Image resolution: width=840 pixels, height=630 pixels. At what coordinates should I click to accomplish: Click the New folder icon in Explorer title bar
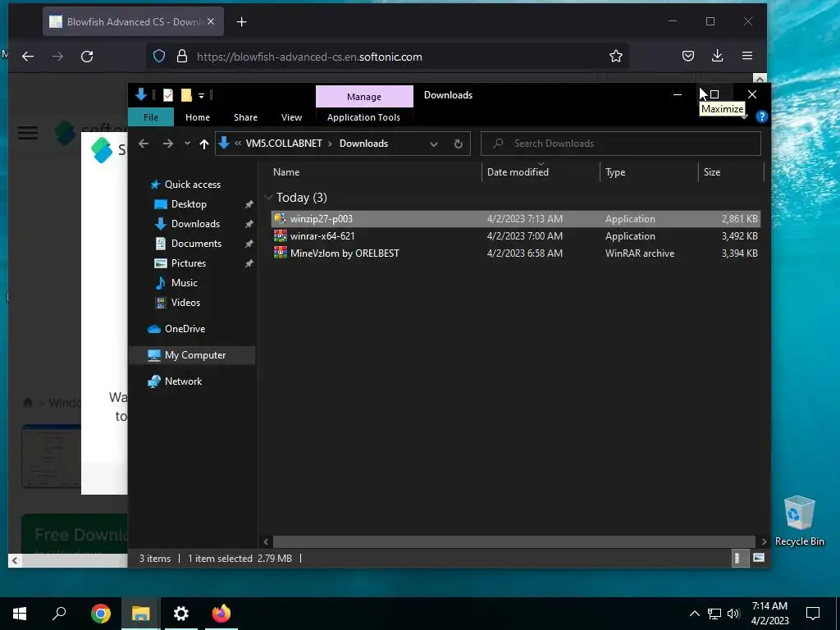click(x=186, y=95)
